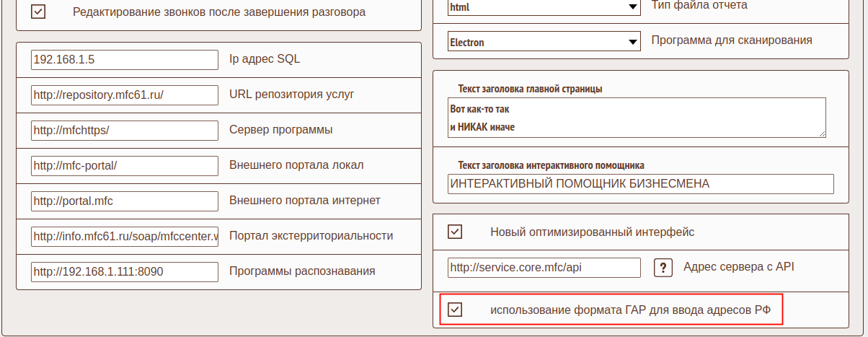Click the extraterritoriality portal URL field
The height and width of the screenshot is (337, 868).
click(x=124, y=236)
